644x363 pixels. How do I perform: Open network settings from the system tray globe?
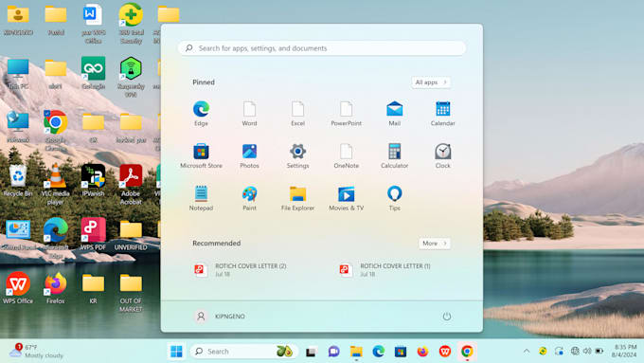click(575, 351)
